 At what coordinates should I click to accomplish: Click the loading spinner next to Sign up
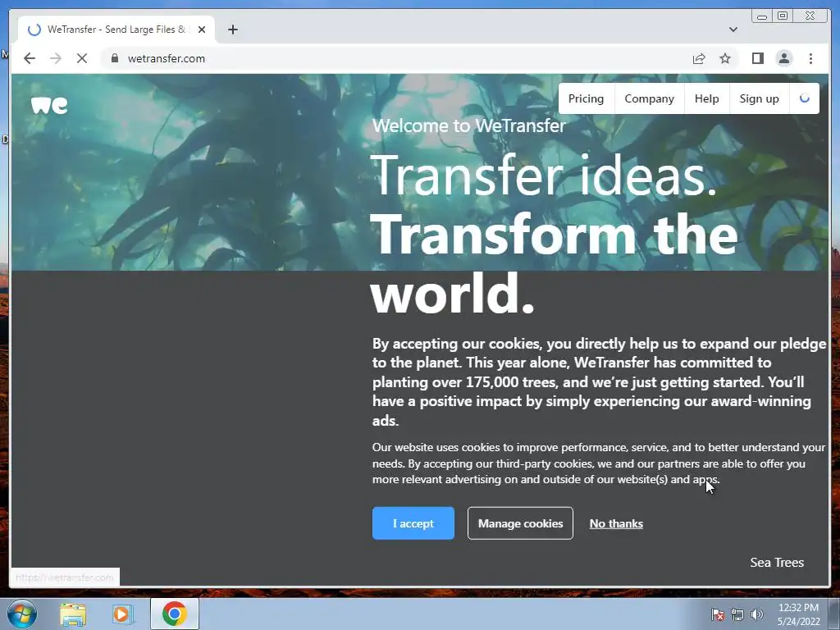(804, 98)
